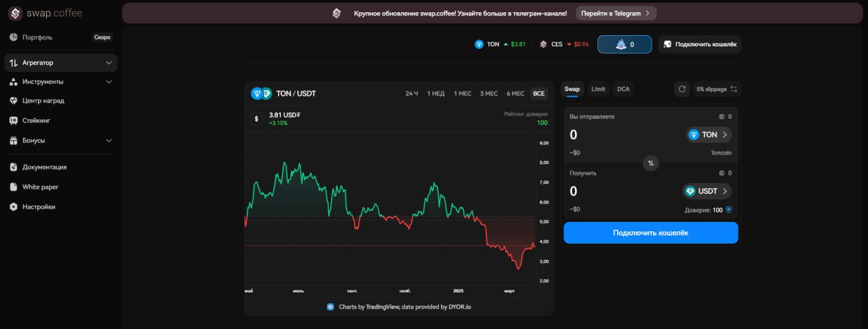Select the 1 НЕД chart range
This screenshot has height=329, width=868.
tap(436, 94)
